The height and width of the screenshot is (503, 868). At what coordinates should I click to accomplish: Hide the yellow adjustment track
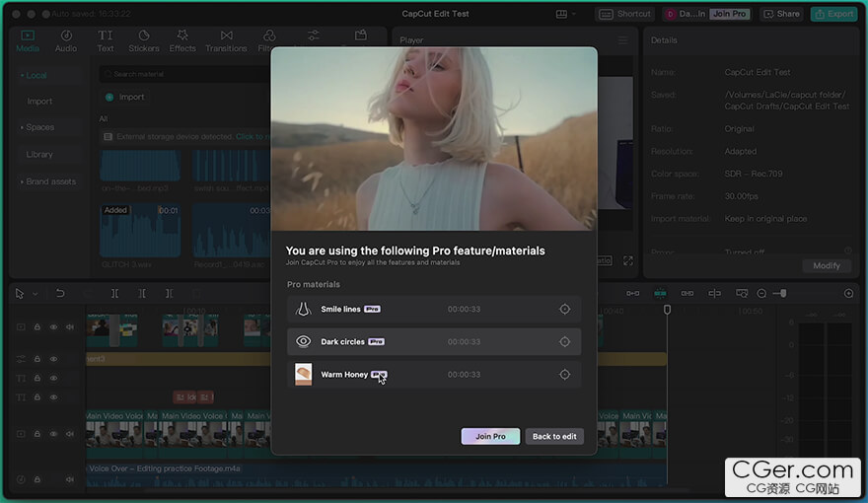pyautogui.click(x=53, y=359)
